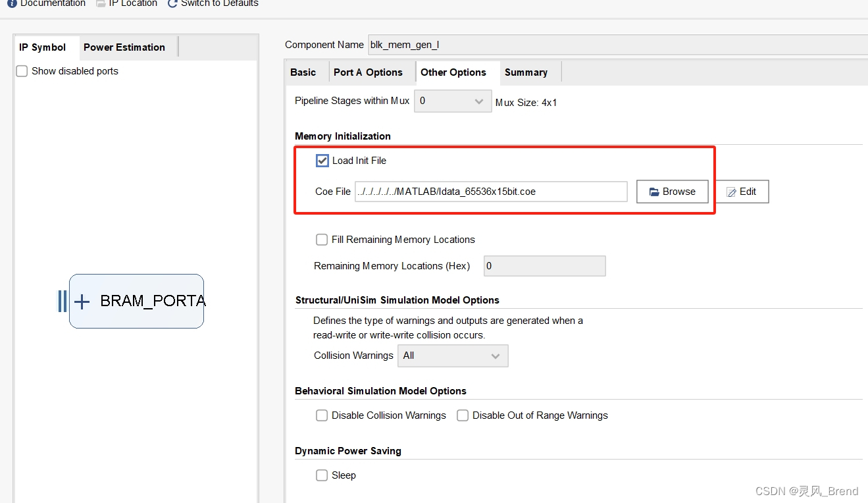Open the Collision Warnings dropdown
This screenshot has height=503, width=868.
pos(453,356)
